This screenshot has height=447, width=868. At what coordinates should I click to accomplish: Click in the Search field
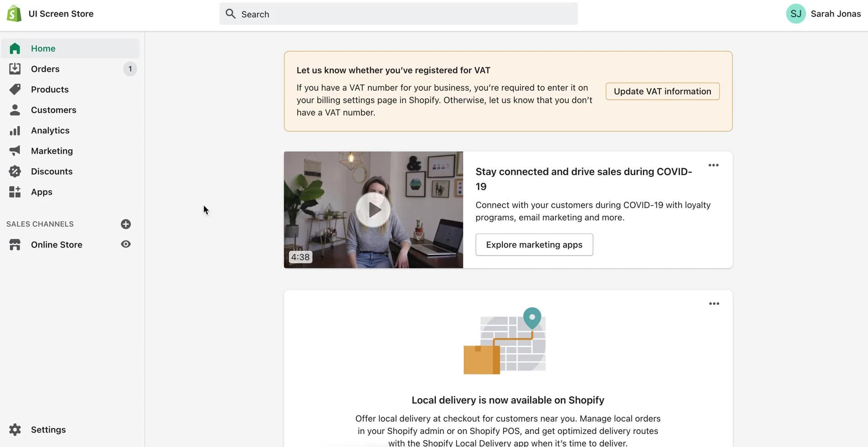click(398, 14)
